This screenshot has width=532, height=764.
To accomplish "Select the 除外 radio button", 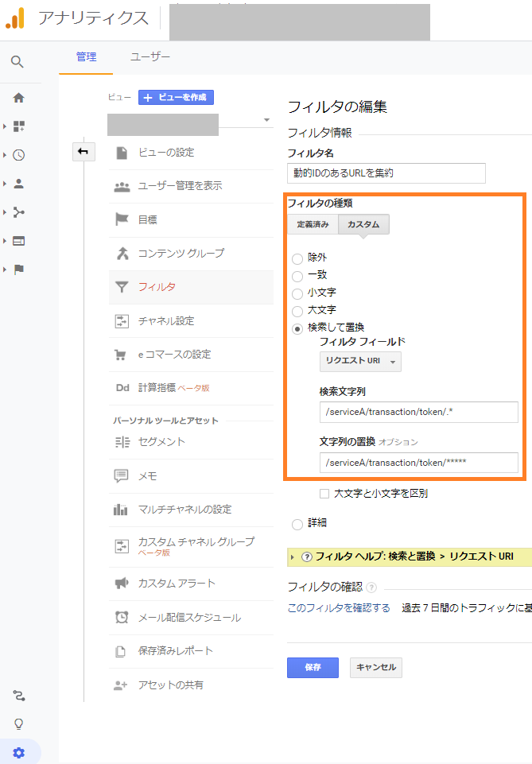I will click(x=297, y=258).
